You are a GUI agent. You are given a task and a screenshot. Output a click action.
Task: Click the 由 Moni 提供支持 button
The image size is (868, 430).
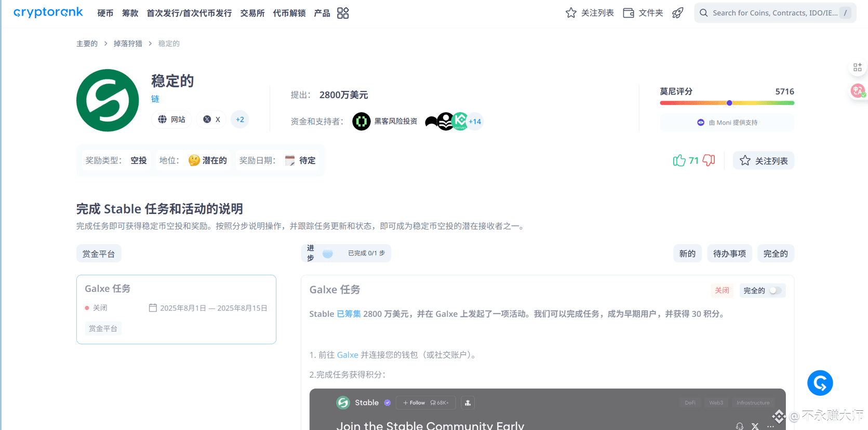click(x=727, y=123)
